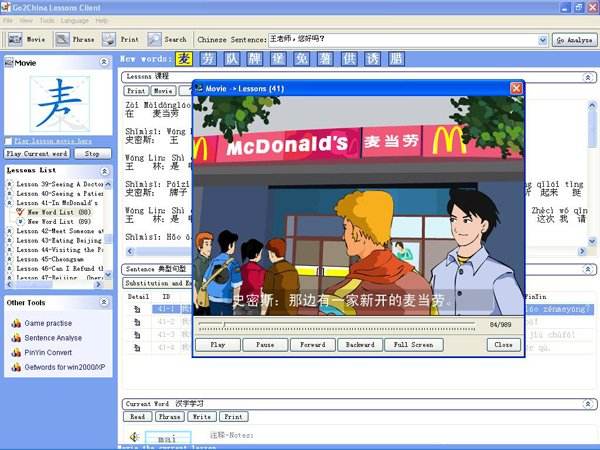Image resolution: width=600 pixels, height=450 pixels.
Task: Click the Print toolbar icon
Action: 109,39
